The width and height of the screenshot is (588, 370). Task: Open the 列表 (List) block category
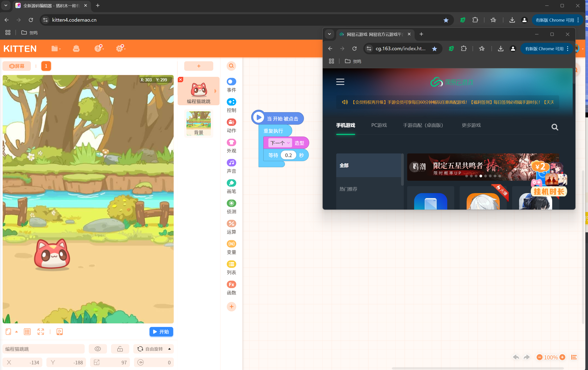[x=231, y=268]
